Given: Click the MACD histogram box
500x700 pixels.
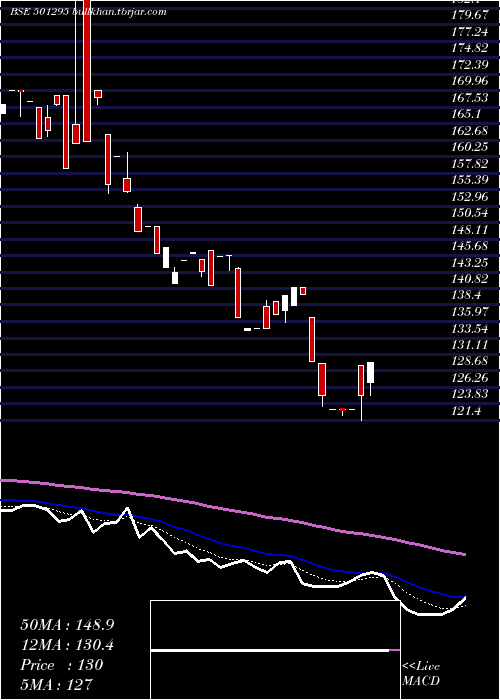Looking at the screenshot, I should (275, 650).
